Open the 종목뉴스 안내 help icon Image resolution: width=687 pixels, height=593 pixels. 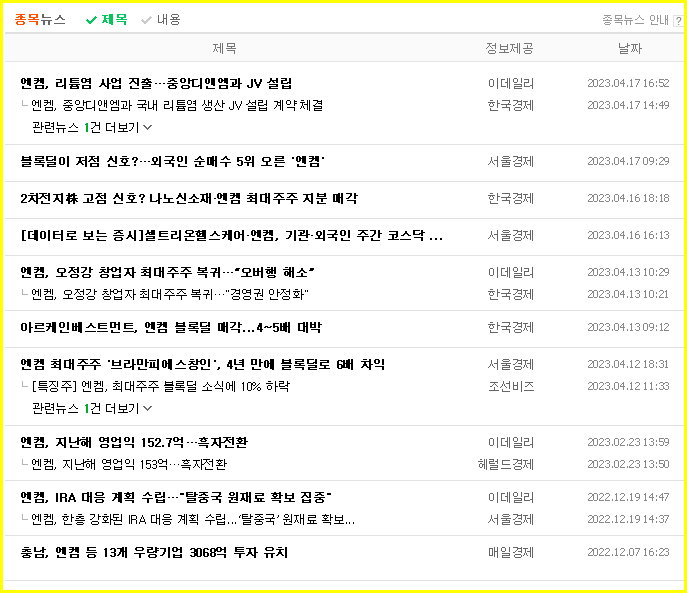coord(679,21)
